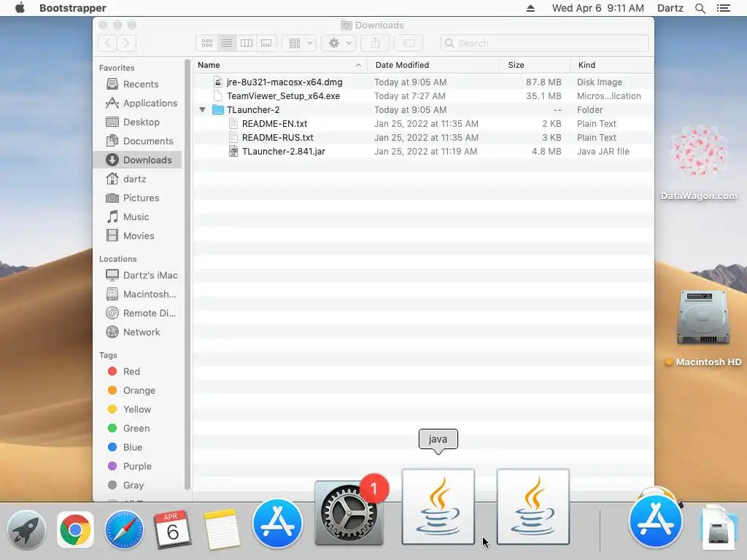Open Spotlight search in menu bar

[x=700, y=8]
